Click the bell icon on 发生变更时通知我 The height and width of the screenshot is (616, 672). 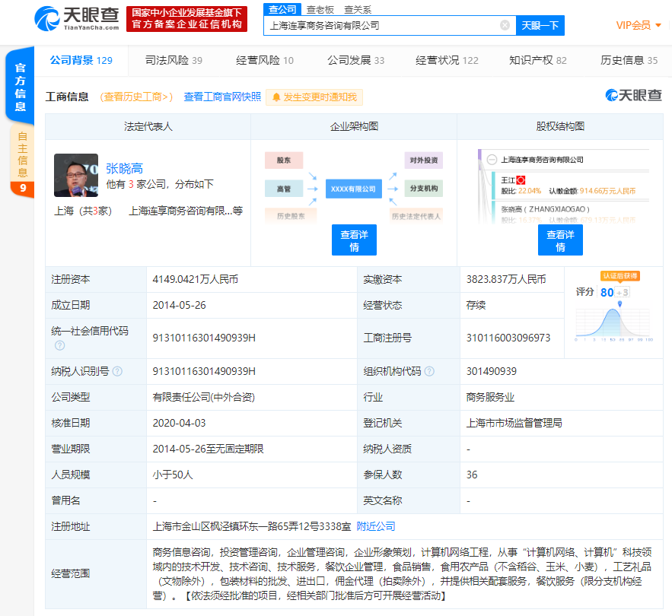pos(277,97)
